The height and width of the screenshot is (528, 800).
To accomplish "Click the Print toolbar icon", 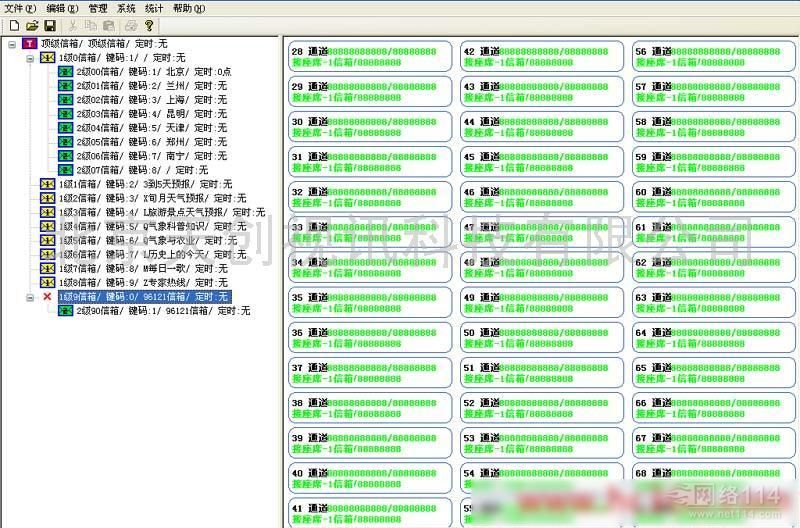I will (x=130, y=25).
